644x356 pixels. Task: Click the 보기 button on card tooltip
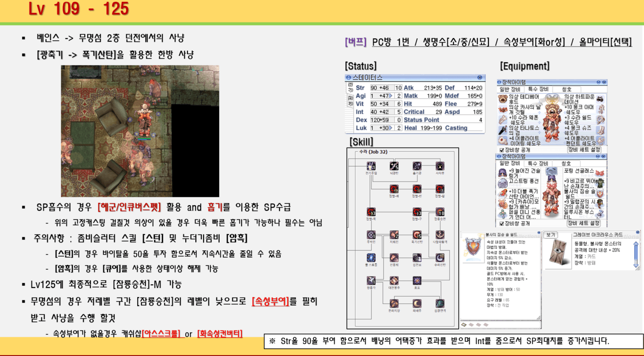(551, 235)
